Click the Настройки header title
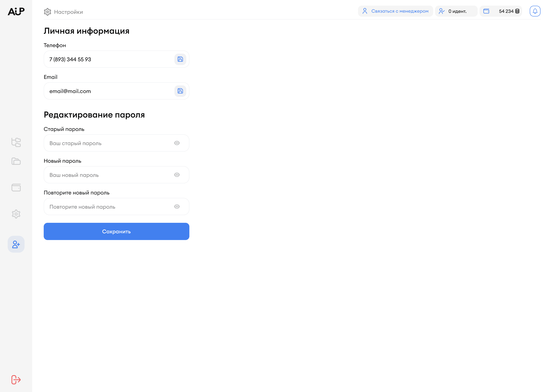 pos(68,12)
